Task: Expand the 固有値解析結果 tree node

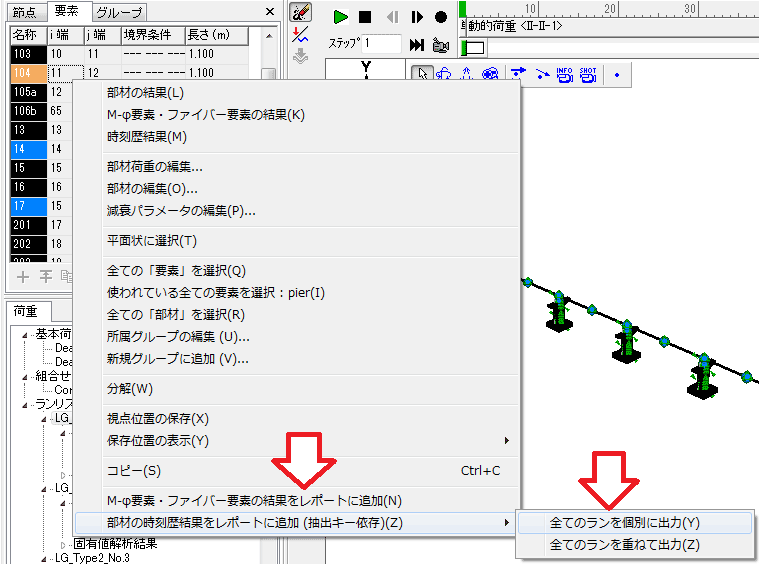Action: tap(63, 545)
